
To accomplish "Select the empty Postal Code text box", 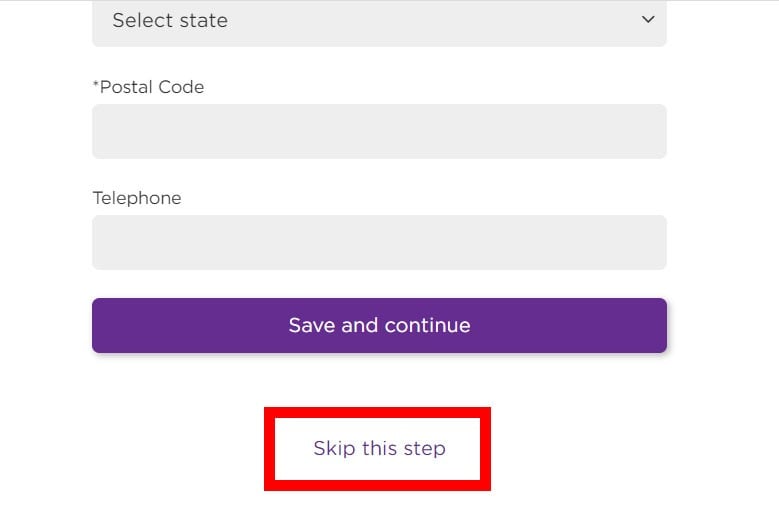I will pyautogui.click(x=378, y=131).
